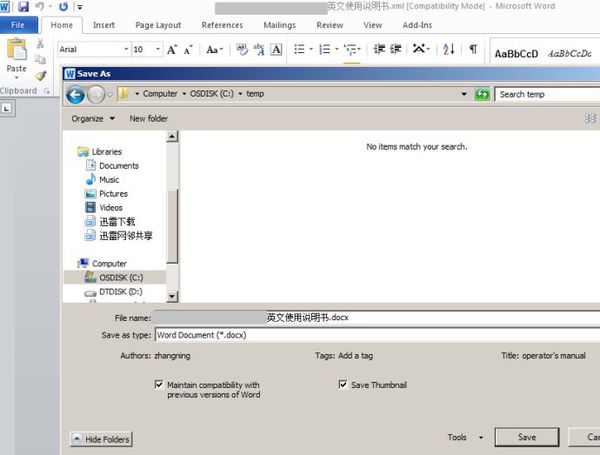Image resolution: width=600 pixels, height=455 pixels.
Task: Click the Save icon in quick access toolbar
Action: click(24, 7)
